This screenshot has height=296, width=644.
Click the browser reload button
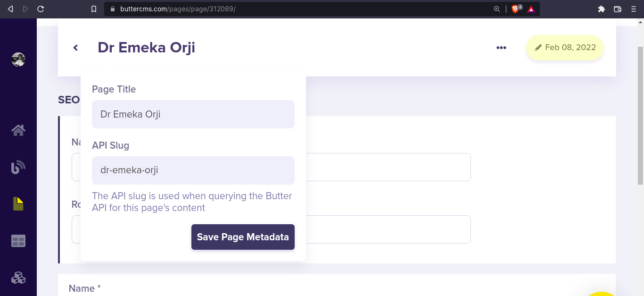click(x=41, y=9)
